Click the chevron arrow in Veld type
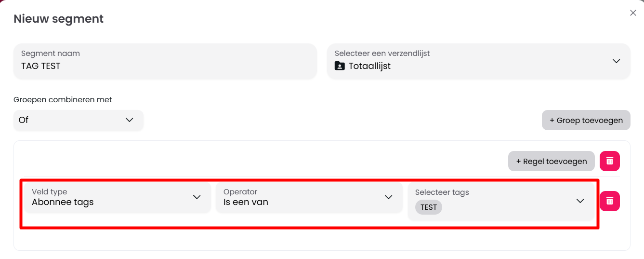The height and width of the screenshot is (259, 644). [x=197, y=197]
